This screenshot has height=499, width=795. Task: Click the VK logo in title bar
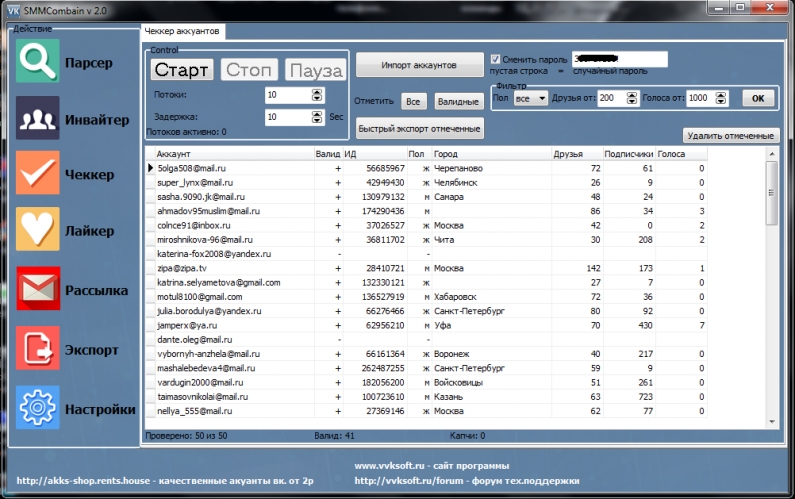[x=13, y=10]
